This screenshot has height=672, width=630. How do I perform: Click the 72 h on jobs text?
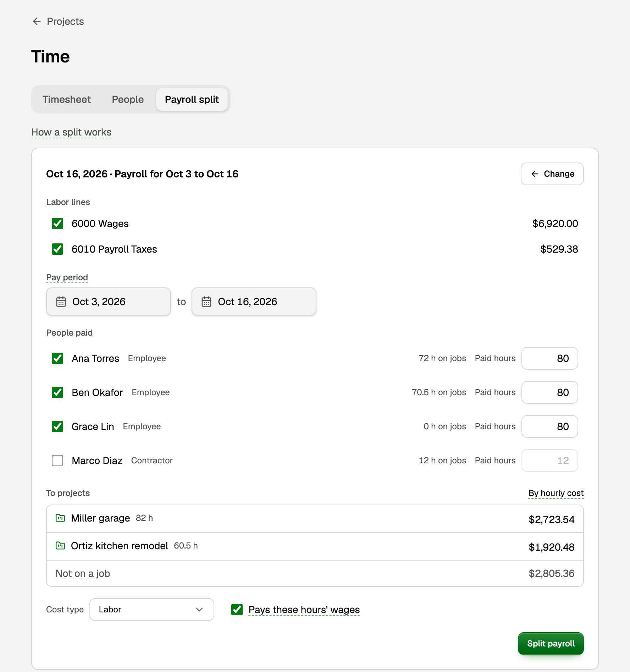[x=442, y=358]
